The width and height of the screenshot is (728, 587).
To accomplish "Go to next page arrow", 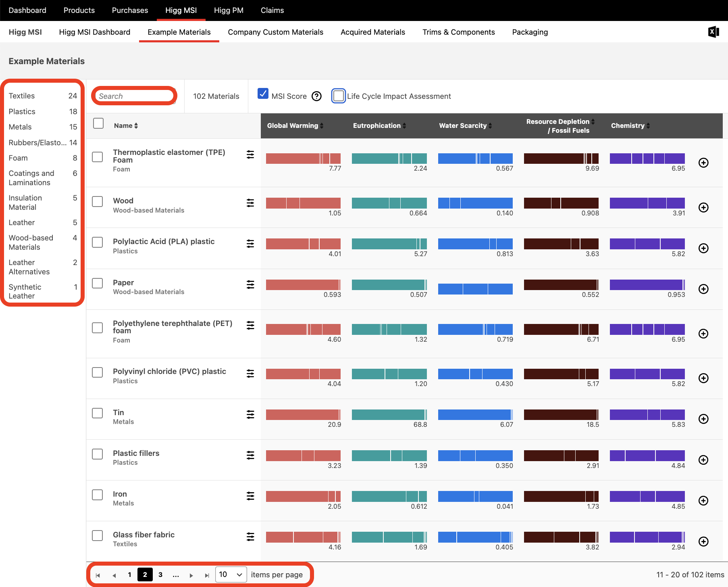I will (x=191, y=575).
